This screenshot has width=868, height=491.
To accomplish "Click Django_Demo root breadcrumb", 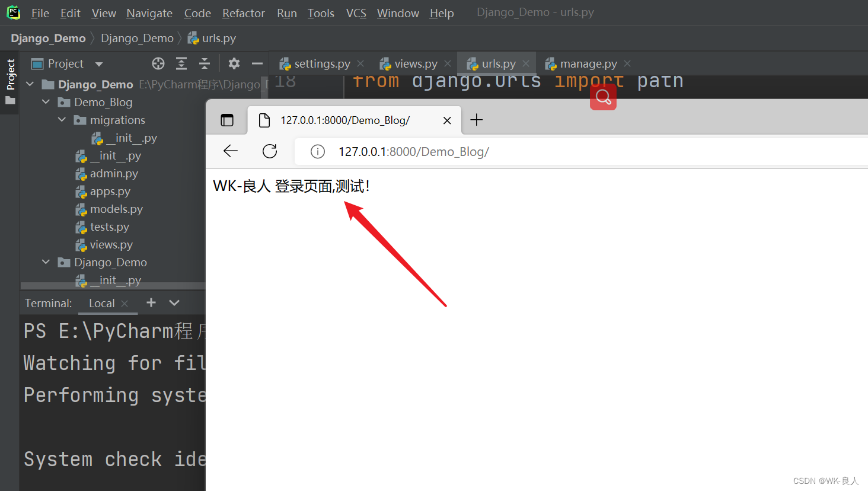I will click(x=48, y=39).
